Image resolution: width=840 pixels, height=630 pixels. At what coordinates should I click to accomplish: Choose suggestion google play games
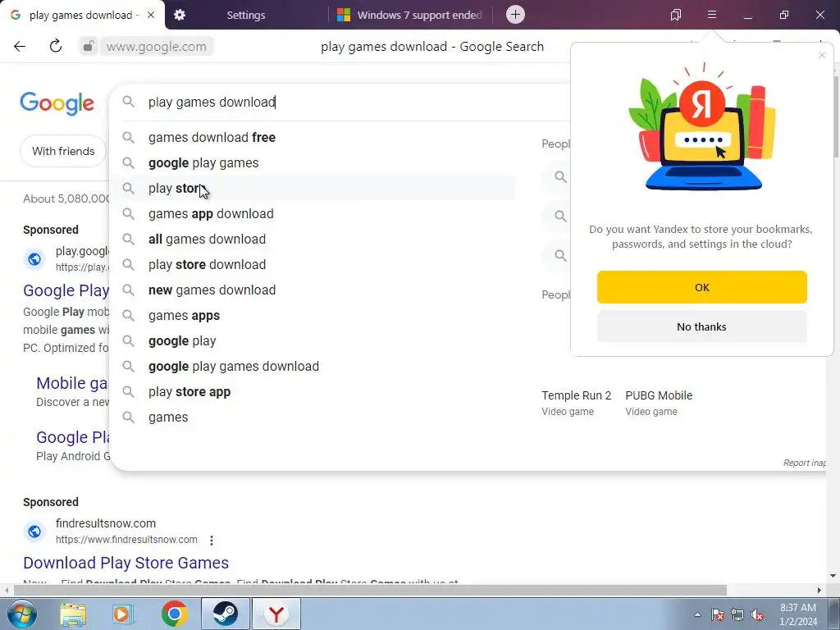point(314,163)
